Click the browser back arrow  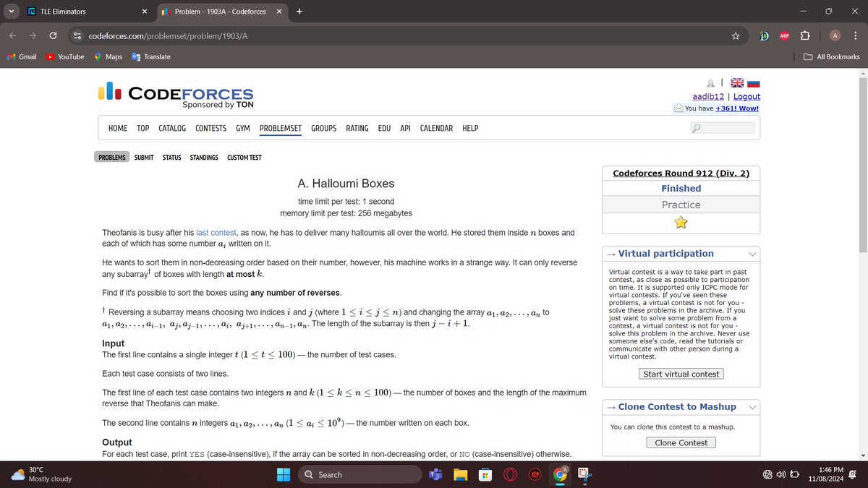tap(14, 35)
